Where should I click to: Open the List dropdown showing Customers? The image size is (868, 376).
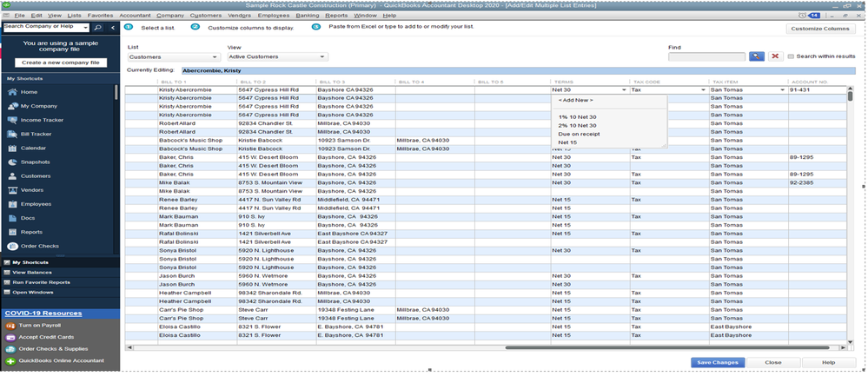pyautogui.click(x=173, y=57)
